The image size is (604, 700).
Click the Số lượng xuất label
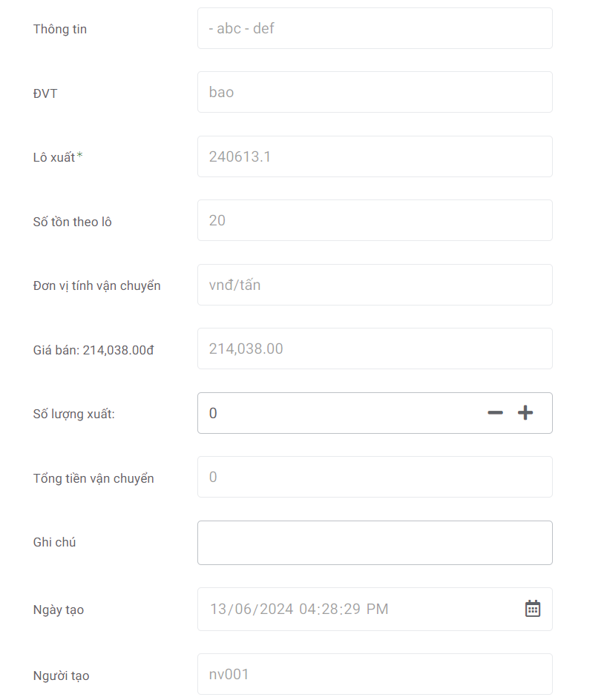pos(74,415)
